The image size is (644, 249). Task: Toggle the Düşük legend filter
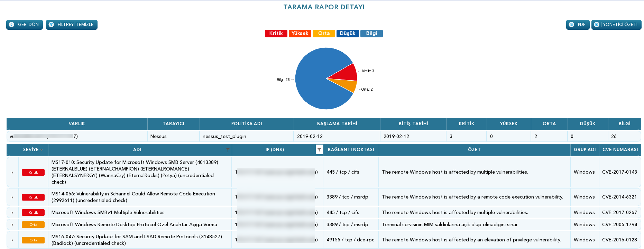point(348,34)
